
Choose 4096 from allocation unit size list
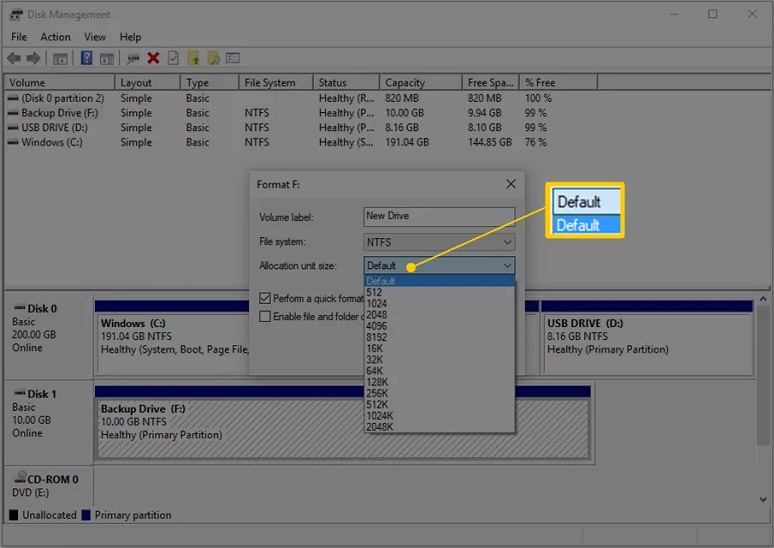click(x=439, y=326)
